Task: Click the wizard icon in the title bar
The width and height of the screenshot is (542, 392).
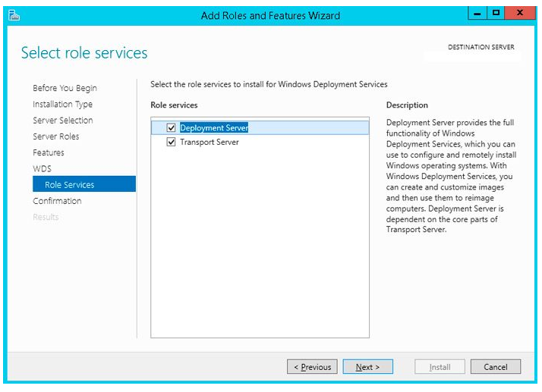Action: tap(14, 15)
